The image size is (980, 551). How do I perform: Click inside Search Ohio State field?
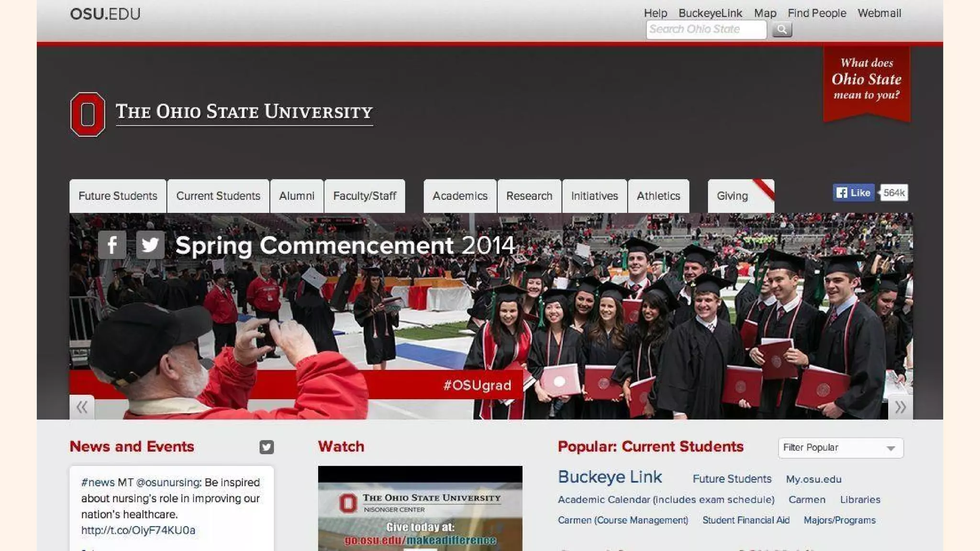click(706, 30)
